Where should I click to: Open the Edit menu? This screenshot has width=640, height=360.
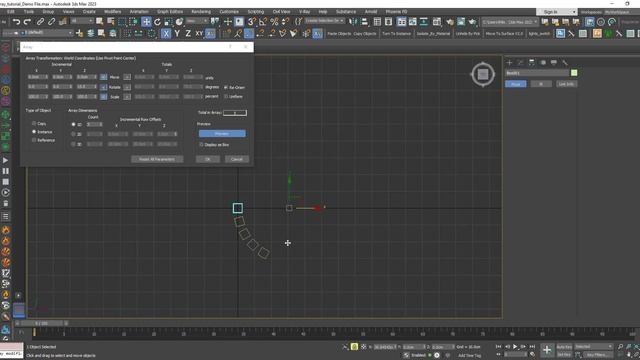tap(11, 12)
